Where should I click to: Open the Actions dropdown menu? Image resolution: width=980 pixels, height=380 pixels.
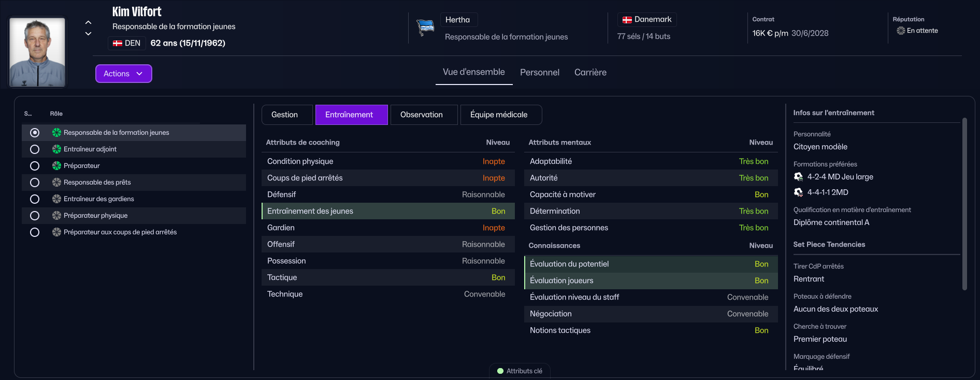point(123,74)
